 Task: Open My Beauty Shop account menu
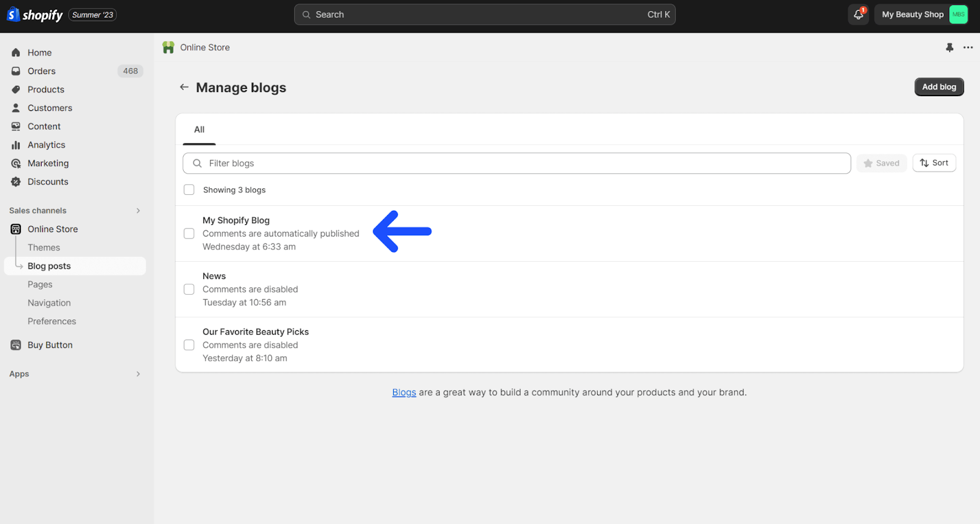point(921,15)
